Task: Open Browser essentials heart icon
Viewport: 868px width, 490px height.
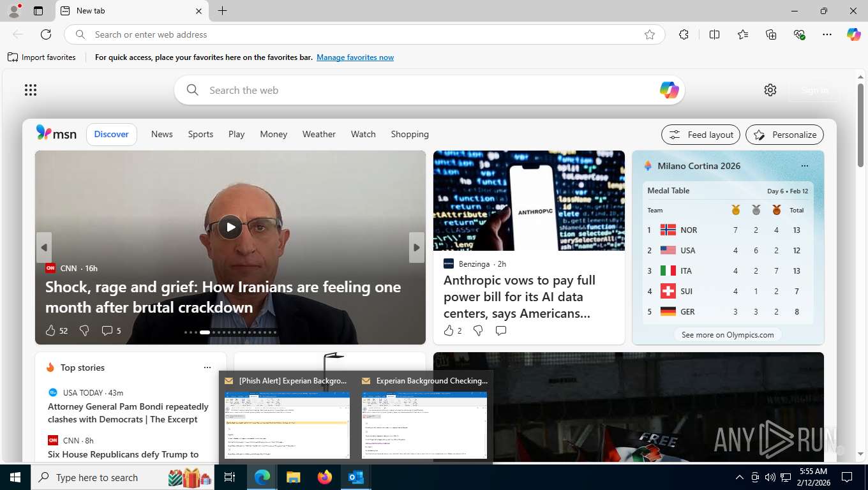Action: tap(799, 34)
